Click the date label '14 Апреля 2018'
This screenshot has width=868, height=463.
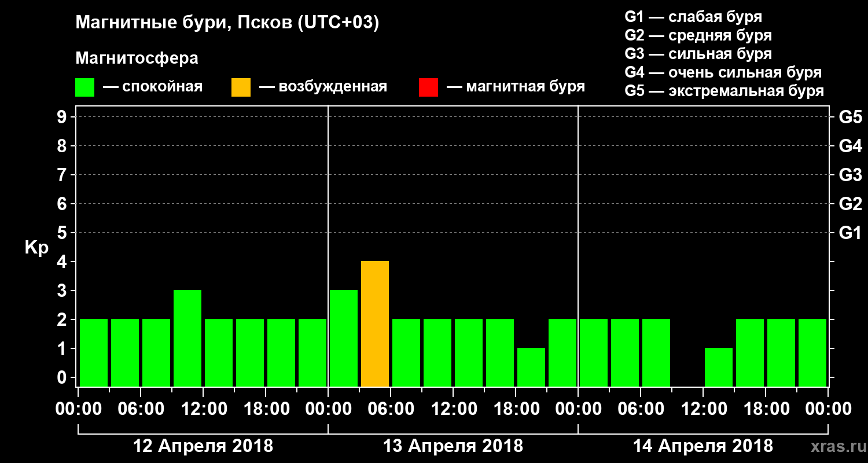[703, 446]
